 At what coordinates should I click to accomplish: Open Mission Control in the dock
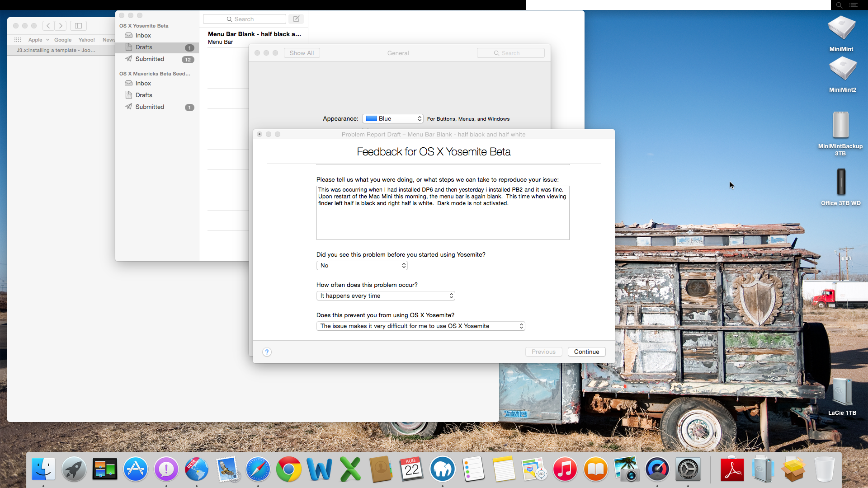coord(105,469)
